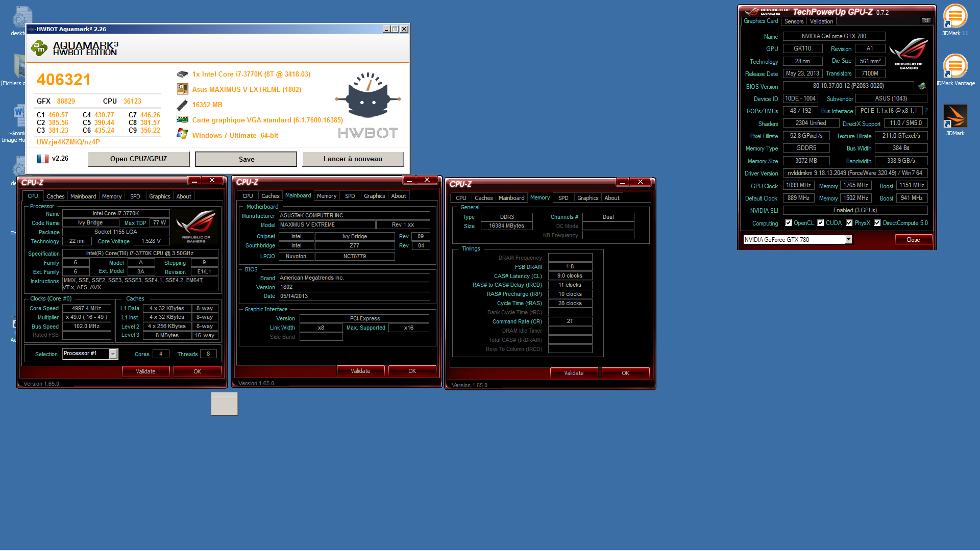The height and width of the screenshot is (551, 980).
Task: Click the motherboard icon beside Asus MAXIMUS
Action: click(182, 89)
